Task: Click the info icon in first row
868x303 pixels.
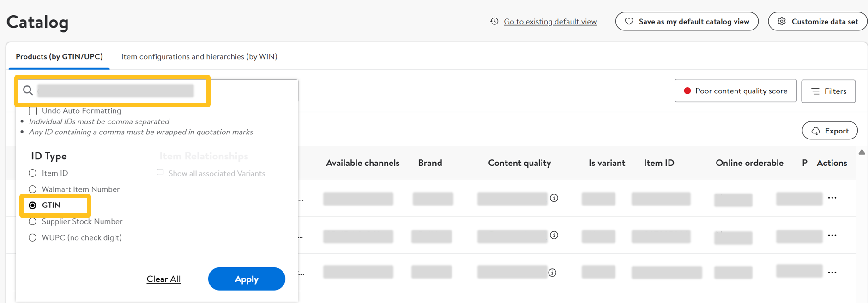Action: coord(554,198)
